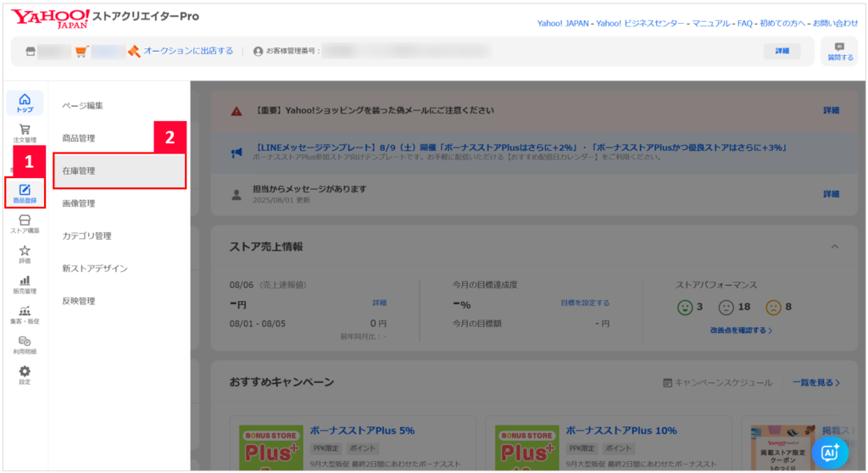The width and height of the screenshot is (868, 473).
Task: Open the FAQ link
Action: tap(744, 23)
